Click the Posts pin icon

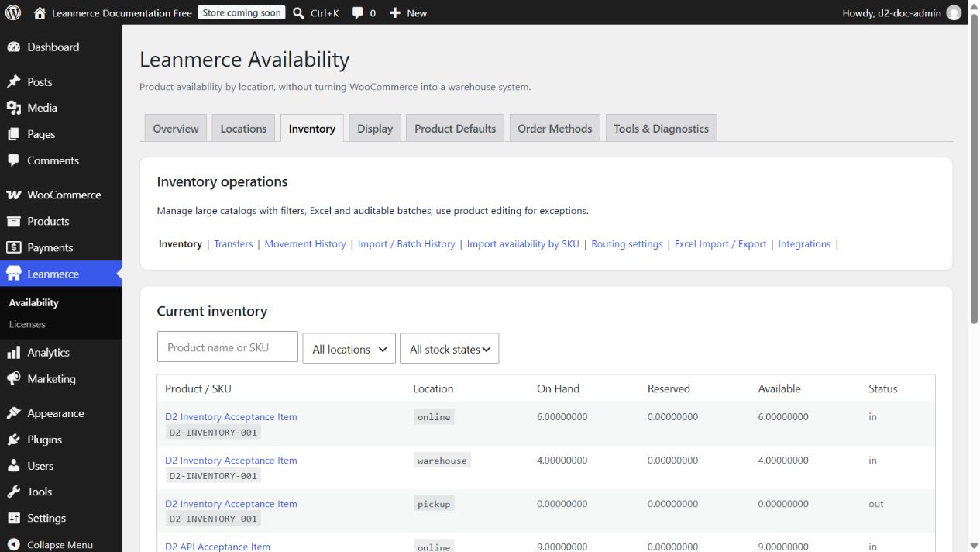coord(13,81)
